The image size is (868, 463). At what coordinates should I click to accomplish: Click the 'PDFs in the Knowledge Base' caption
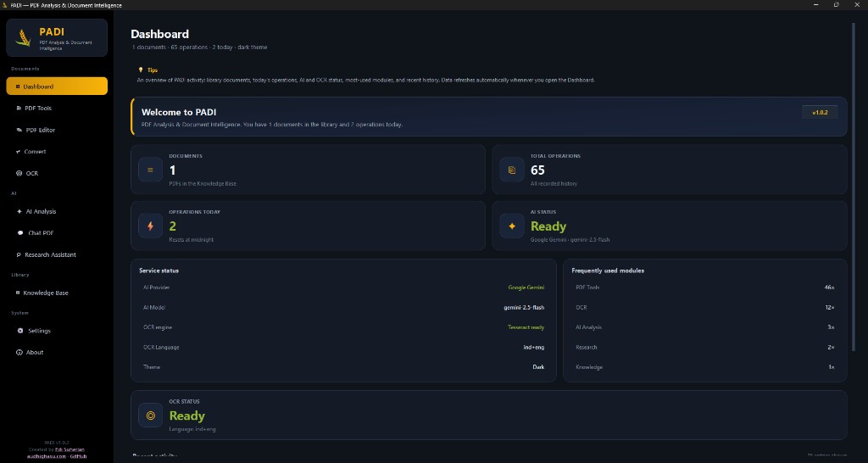tap(203, 184)
